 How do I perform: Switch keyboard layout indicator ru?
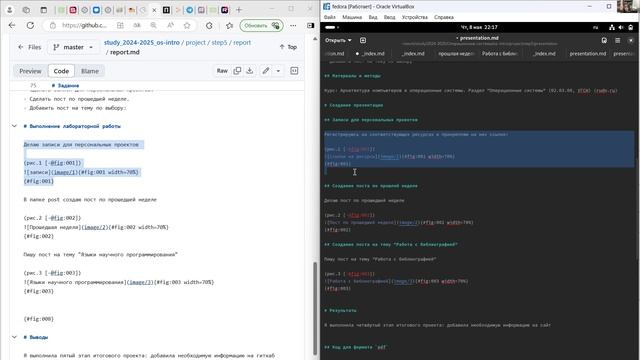596,27
